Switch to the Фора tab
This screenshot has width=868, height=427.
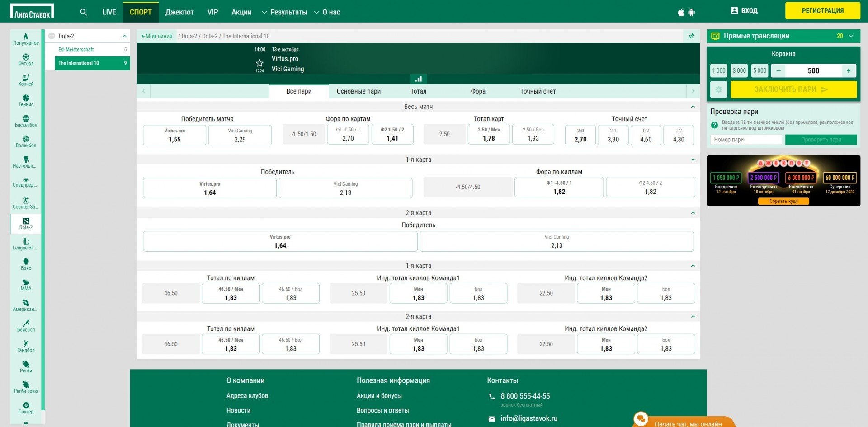[478, 91]
